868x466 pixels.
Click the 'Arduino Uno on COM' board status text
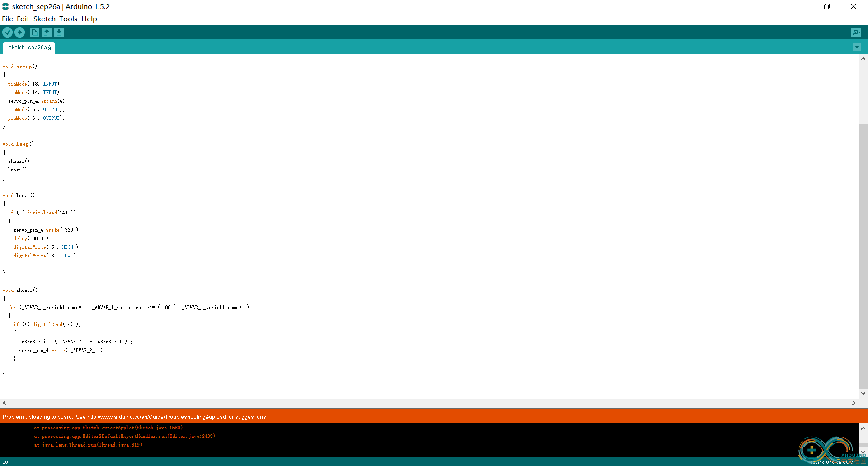pyautogui.click(x=830, y=462)
